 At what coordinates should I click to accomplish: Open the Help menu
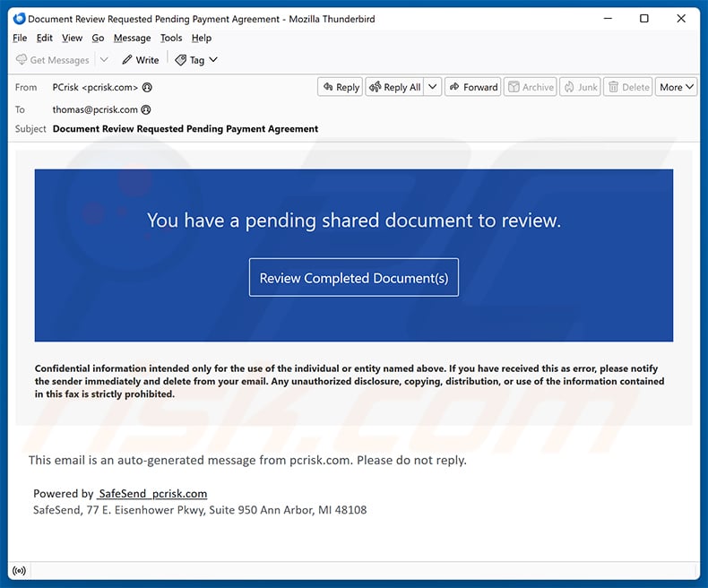tap(201, 38)
